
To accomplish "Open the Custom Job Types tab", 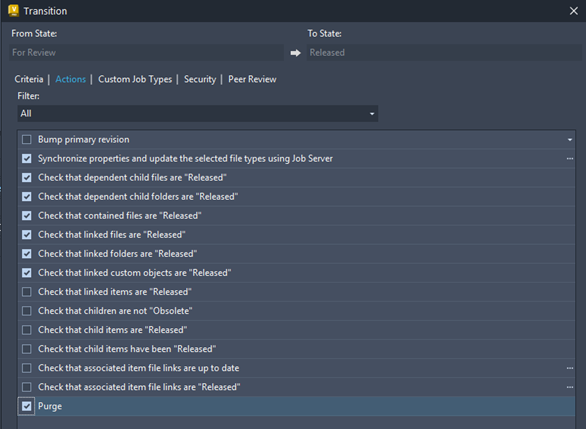I will 135,79.
